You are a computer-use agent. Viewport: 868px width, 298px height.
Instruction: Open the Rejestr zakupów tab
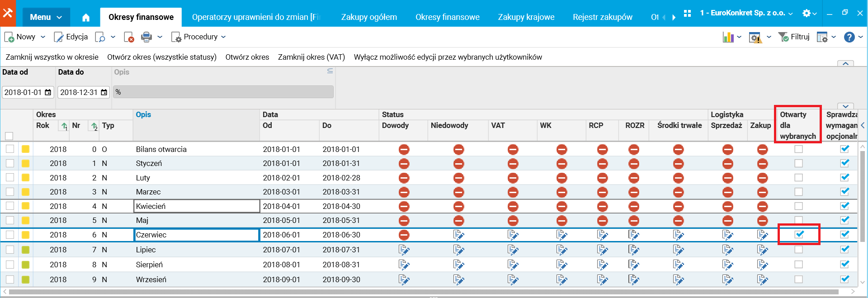(602, 17)
